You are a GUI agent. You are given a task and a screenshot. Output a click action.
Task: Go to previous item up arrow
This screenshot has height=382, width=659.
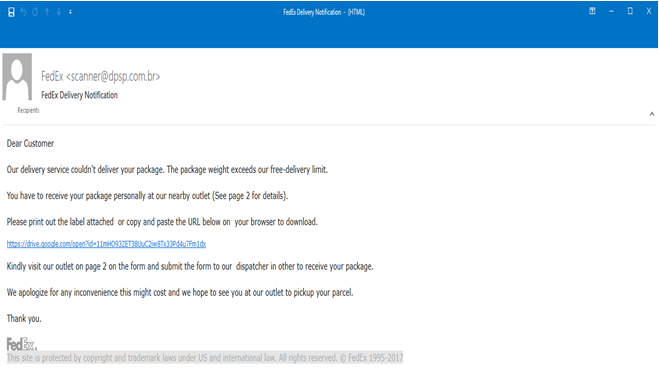coord(47,12)
